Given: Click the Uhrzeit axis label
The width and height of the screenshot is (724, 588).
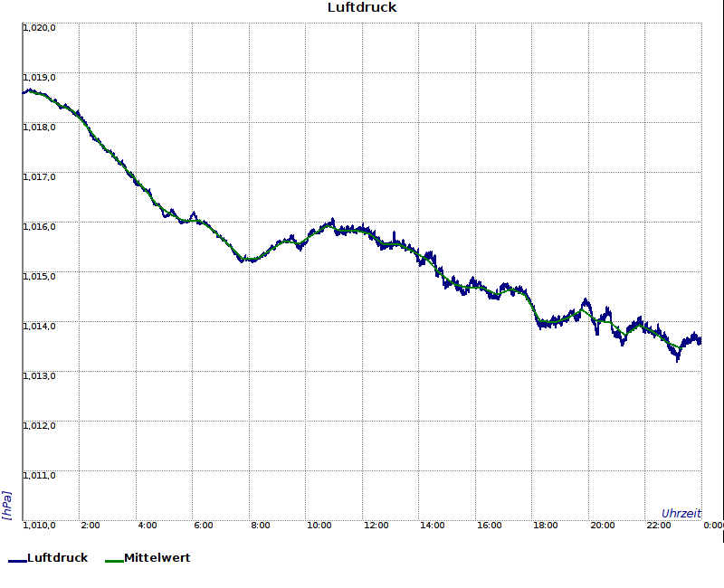Looking at the screenshot, I should click(x=681, y=514).
